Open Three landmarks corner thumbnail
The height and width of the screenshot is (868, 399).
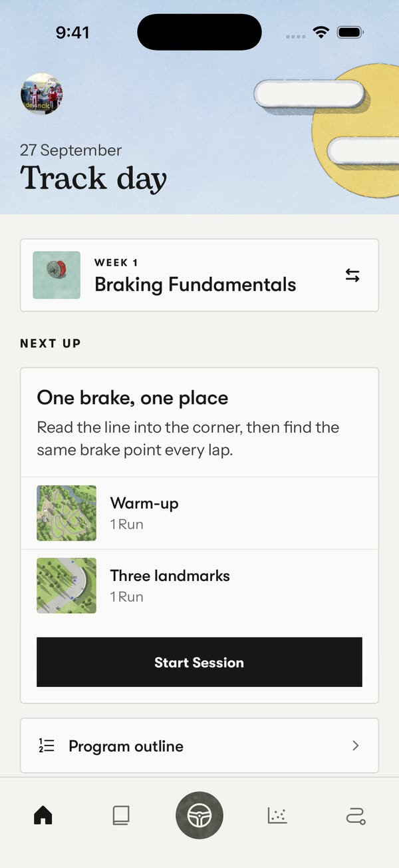point(66,586)
